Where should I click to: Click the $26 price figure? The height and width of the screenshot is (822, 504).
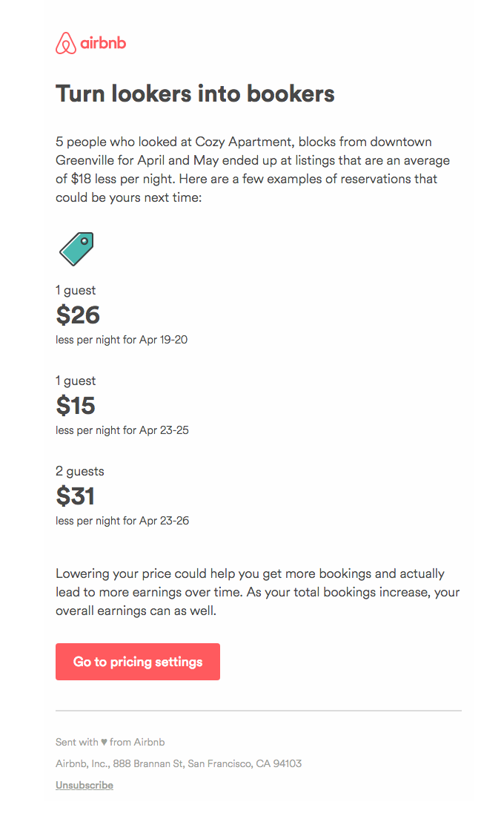coord(78,315)
